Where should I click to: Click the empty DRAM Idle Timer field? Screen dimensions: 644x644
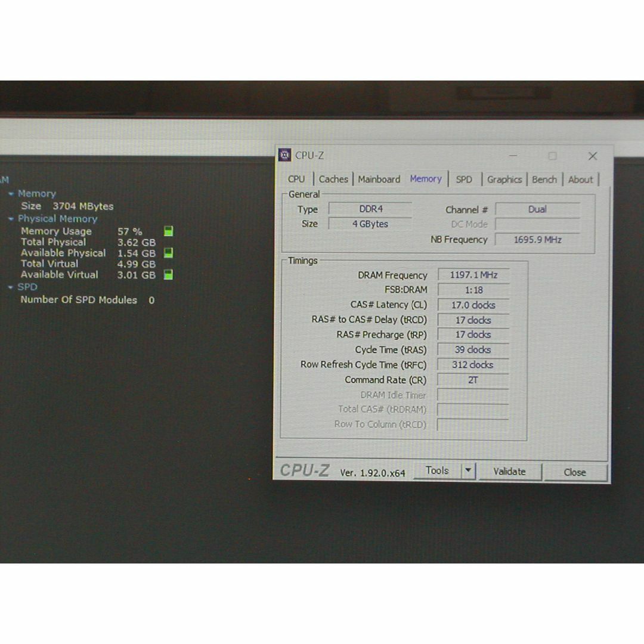tap(473, 395)
